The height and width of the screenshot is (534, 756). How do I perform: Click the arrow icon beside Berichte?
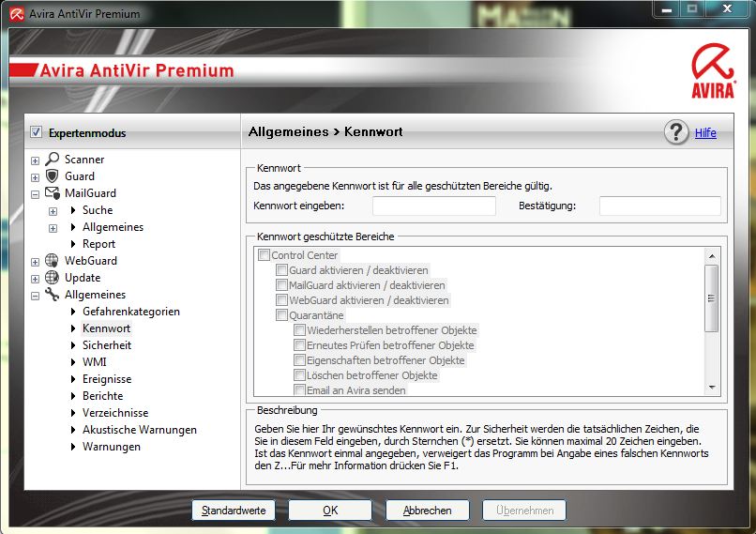pyautogui.click(x=73, y=396)
